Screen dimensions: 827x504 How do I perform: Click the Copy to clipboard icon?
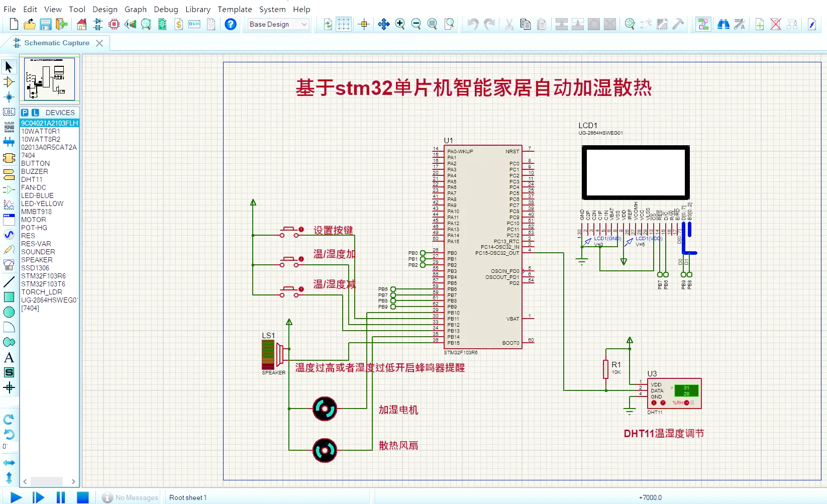coord(526,24)
